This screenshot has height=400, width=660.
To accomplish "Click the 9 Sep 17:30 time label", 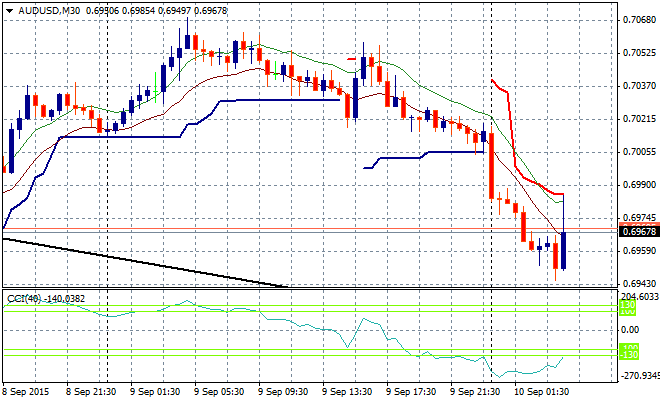I will [411, 392].
